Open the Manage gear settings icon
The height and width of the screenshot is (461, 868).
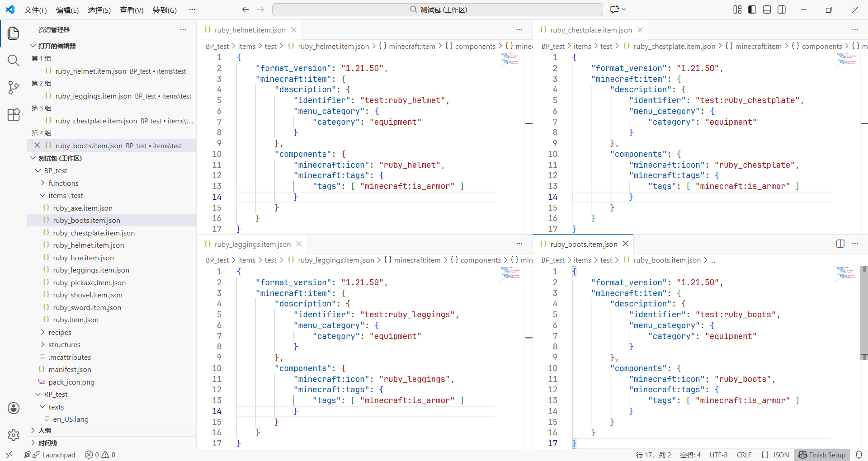tap(14, 435)
